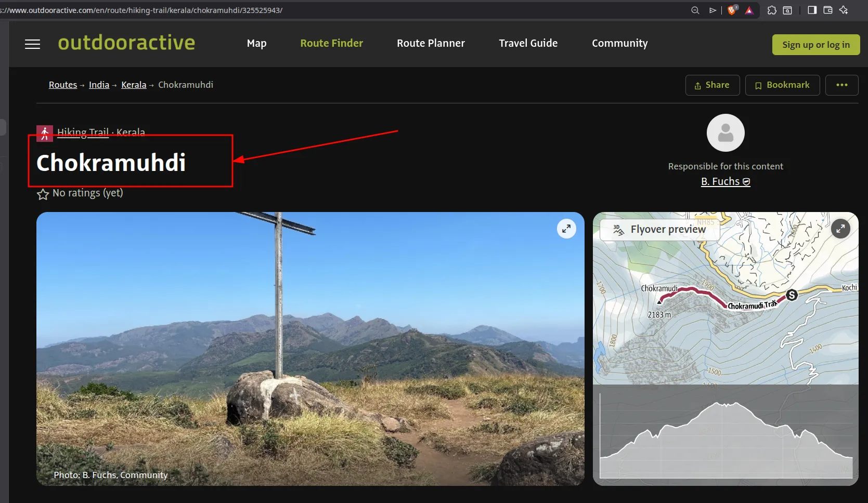Expand the photo to fullscreen
This screenshot has height=503, width=868.
tap(566, 229)
